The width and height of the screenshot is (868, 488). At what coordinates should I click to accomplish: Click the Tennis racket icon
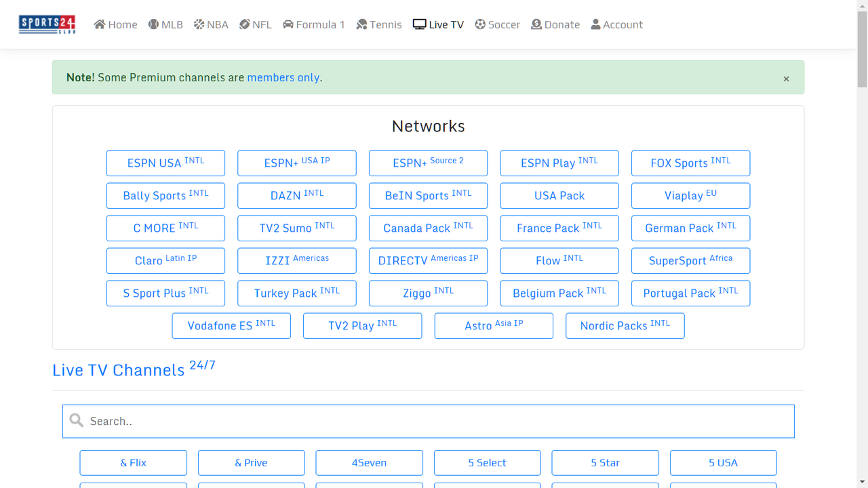[361, 24]
